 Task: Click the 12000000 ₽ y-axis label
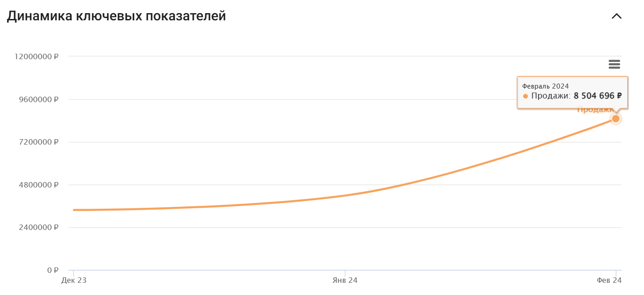[37, 56]
